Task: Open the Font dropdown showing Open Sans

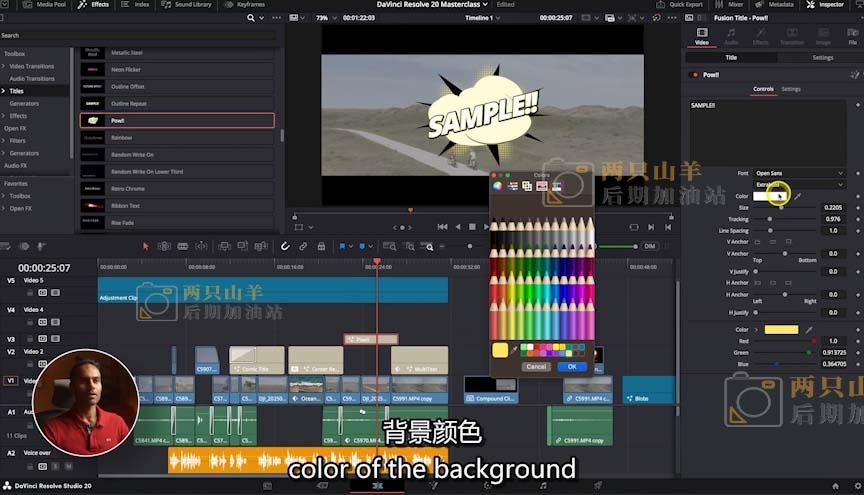Action: pyautogui.click(x=798, y=173)
